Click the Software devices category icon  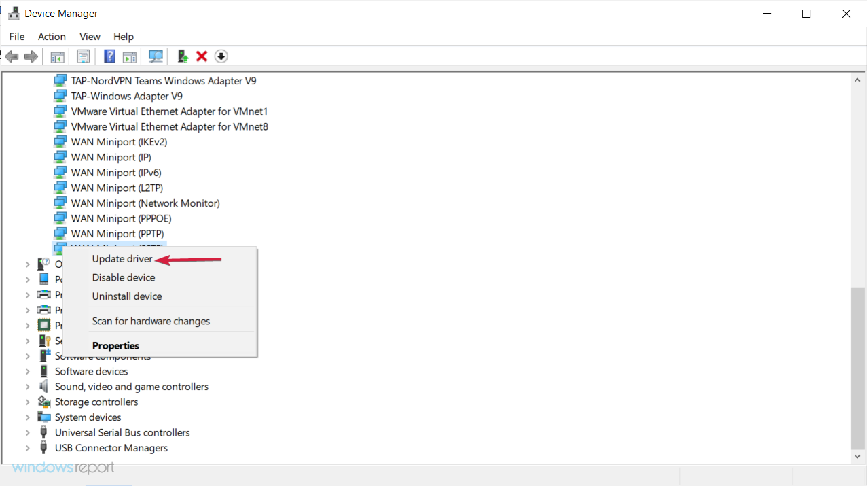pos(44,371)
